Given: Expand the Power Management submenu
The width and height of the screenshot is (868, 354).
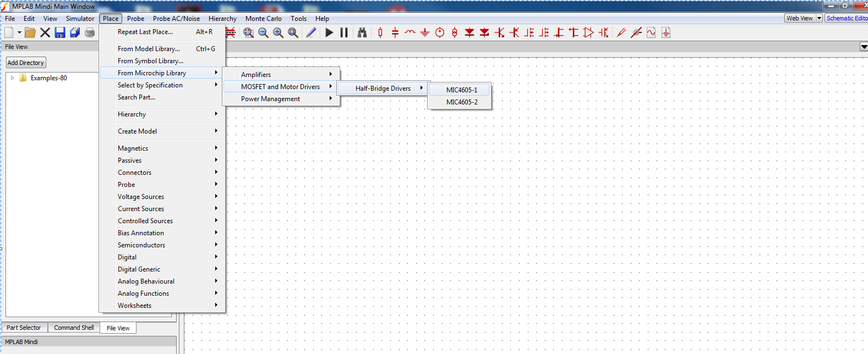Looking at the screenshot, I should (281, 99).
